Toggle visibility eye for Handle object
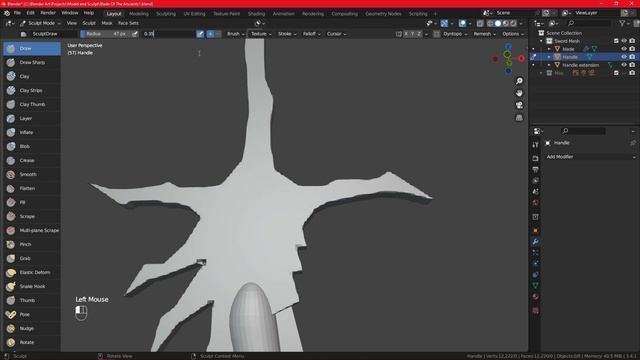Screen dimensions: 640x360 624,57
